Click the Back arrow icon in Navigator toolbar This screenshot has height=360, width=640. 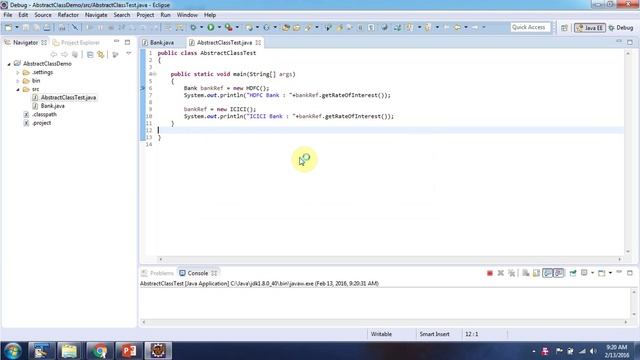(53, 54)
